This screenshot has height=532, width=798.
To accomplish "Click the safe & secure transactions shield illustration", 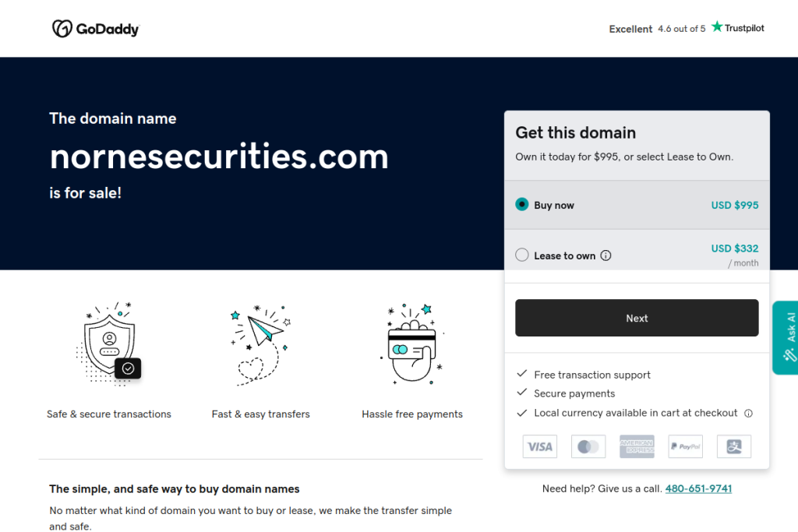I will coord(109,344).
